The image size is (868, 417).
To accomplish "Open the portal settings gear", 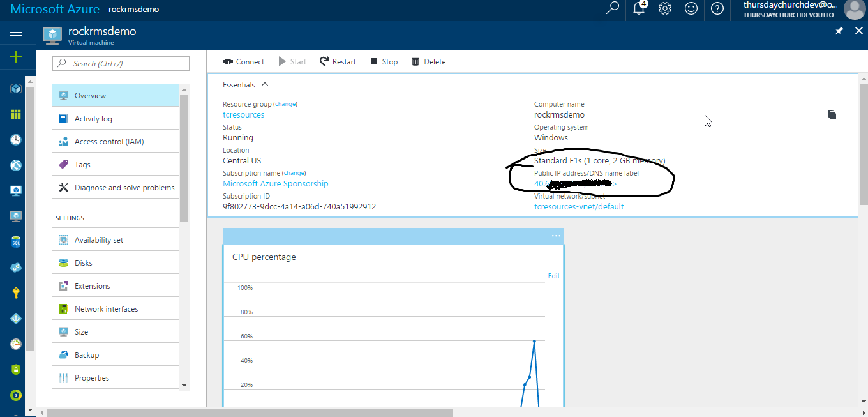I will pyautogui.click(x=665, y=9).
